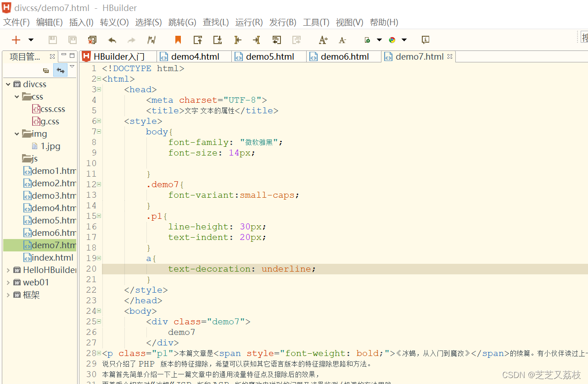Fold the body style rule at line 7
The width and height of the screenshot is (588, 384).
coord(99,132)
